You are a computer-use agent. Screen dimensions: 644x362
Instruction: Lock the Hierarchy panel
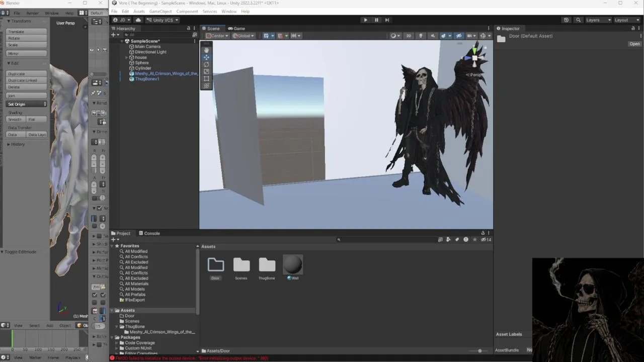click(189, 29)
